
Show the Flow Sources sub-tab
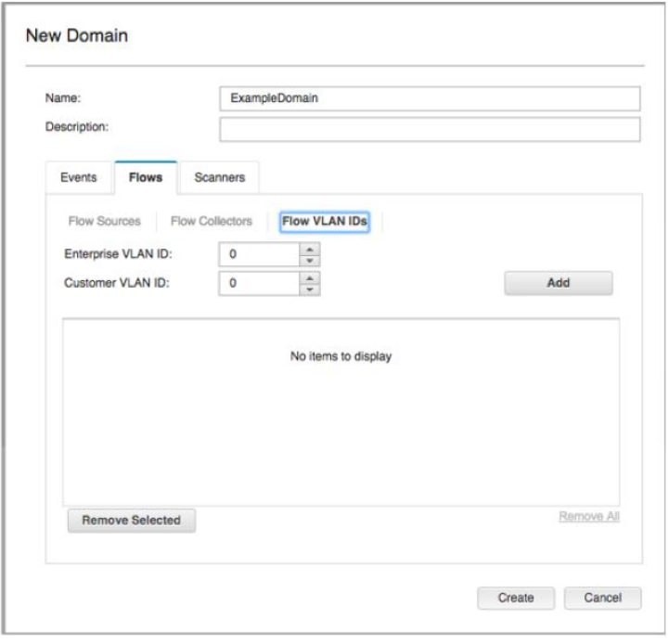click(105, 222)
